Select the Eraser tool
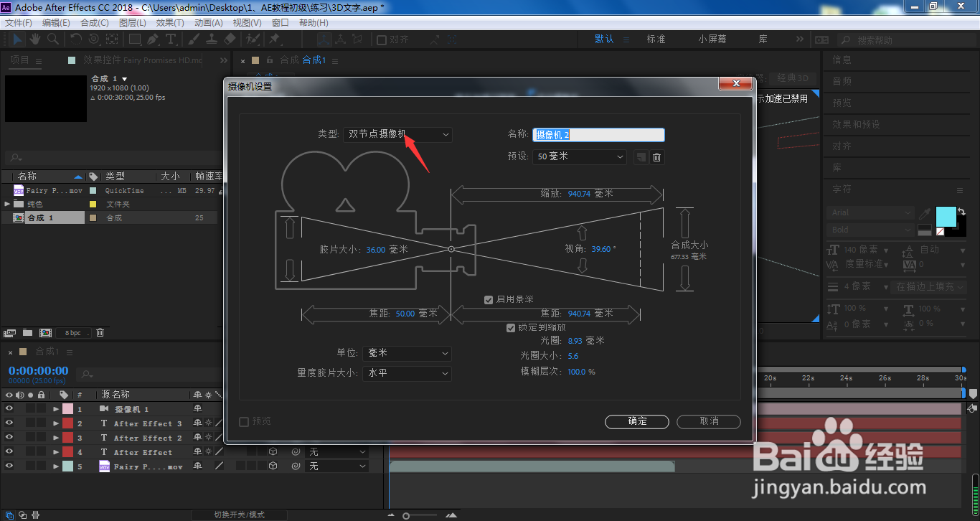 click(230, 39)
